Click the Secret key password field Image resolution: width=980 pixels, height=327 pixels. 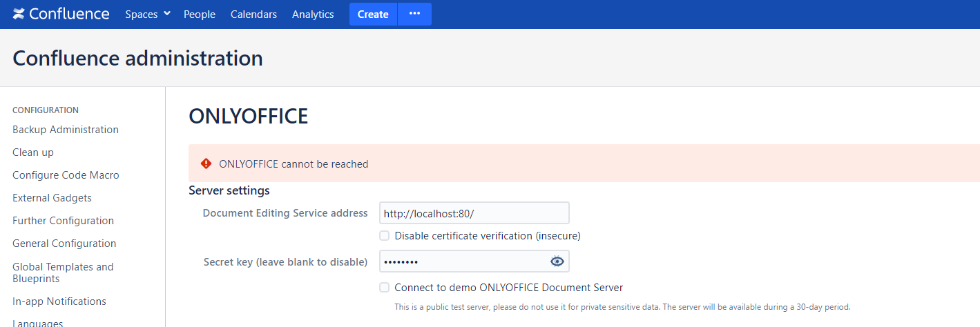point(474,261)
